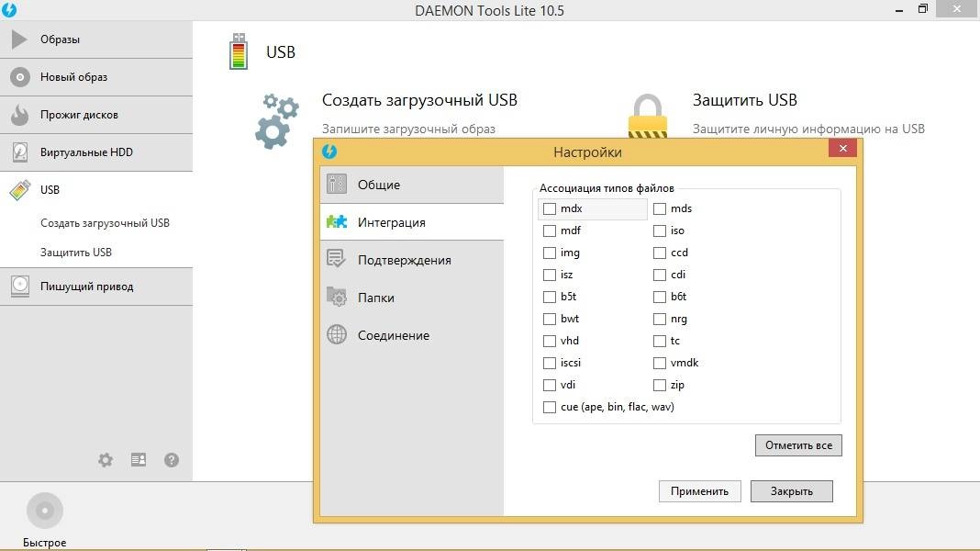Click the Пишущий привод drive icon
This screenshot has width=980, height=551.
point(20,286)
